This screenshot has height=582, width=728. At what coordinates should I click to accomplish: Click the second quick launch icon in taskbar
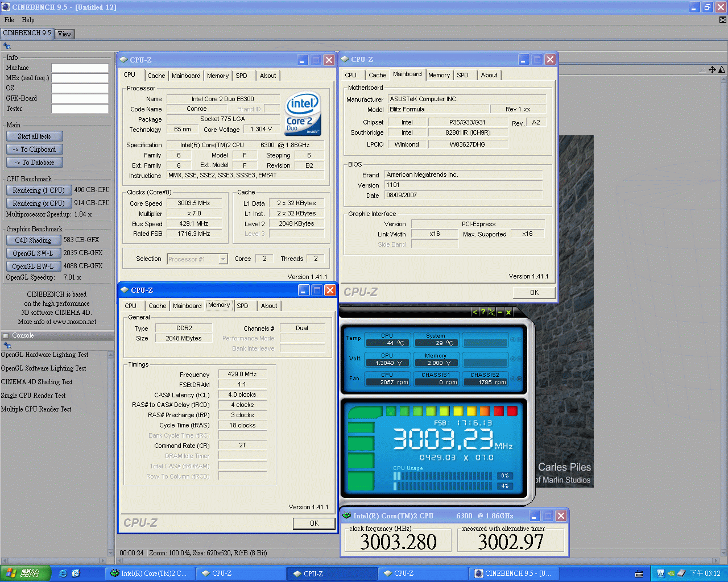click(76, 573)
